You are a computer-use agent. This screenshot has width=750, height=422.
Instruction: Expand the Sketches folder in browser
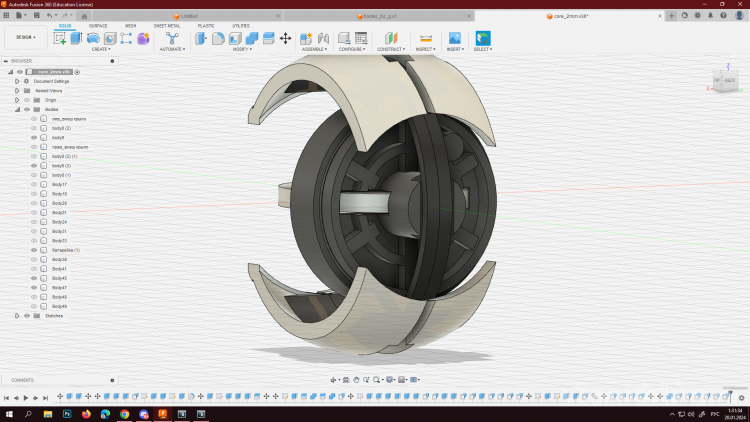click(x=17, y=316)
